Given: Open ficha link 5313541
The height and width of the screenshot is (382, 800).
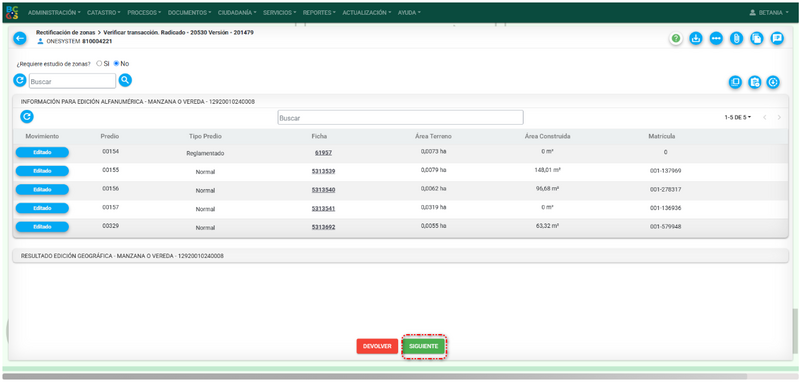Looking at the screenshot, I should pos(323,209).
